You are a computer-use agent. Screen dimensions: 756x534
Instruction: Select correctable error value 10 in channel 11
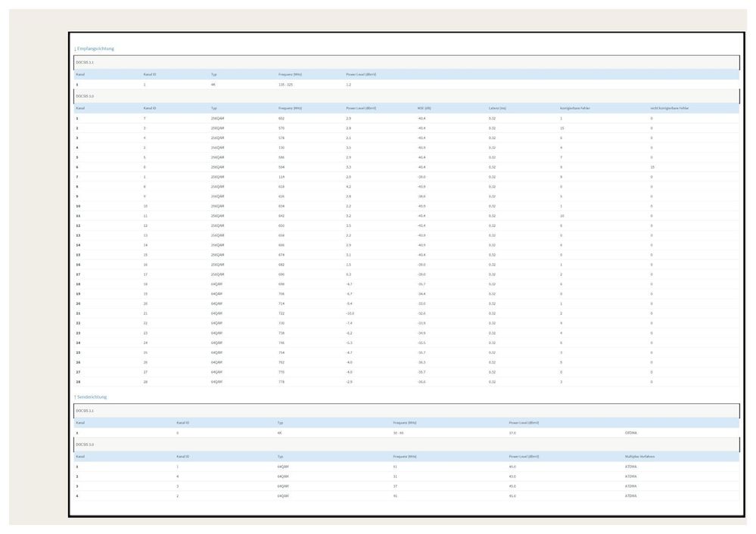point(562,216)
